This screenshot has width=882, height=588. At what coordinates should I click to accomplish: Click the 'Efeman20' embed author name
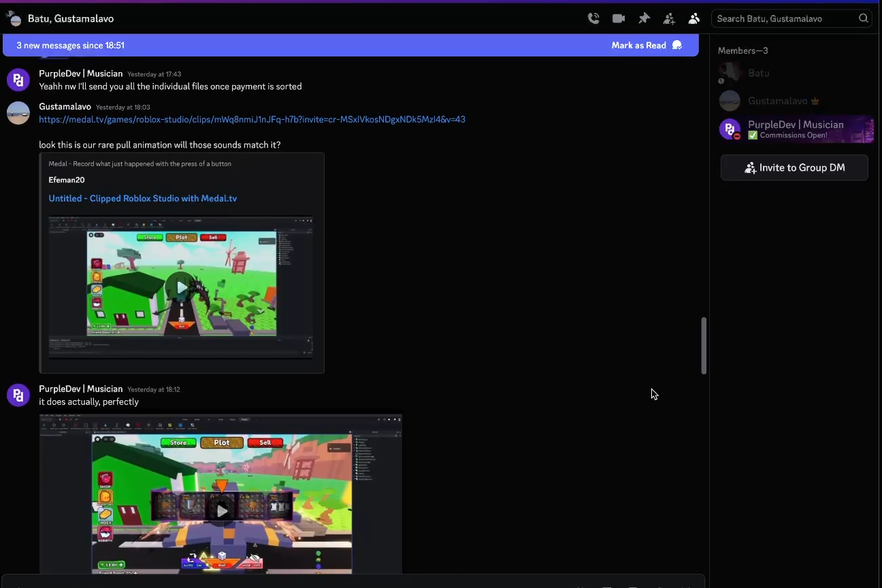67,180
